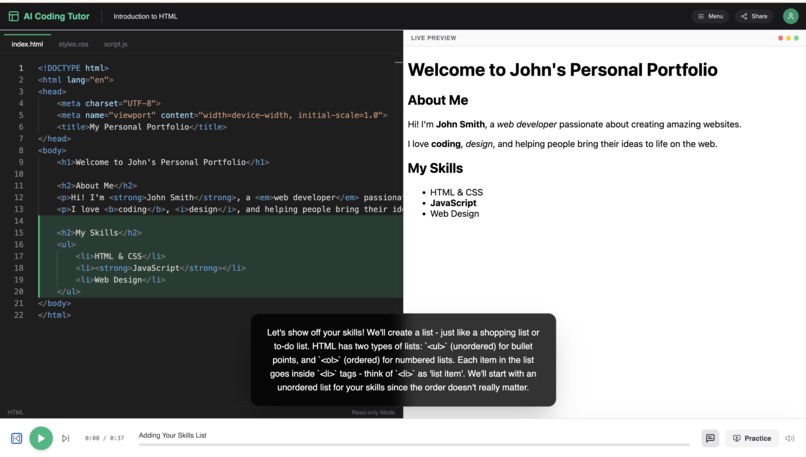This screenshot has width=806, height=457.
Task: Open the Menu button
Action: tap(710, 16)
